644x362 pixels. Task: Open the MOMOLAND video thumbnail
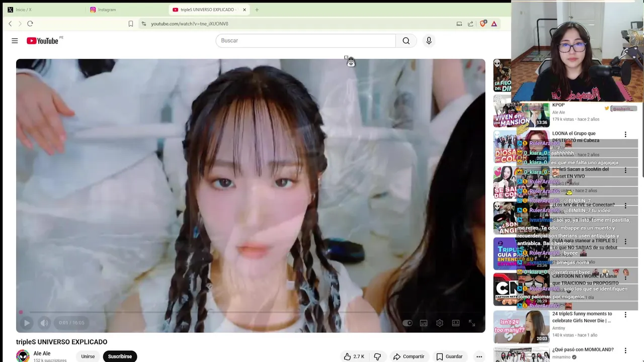tap(521, 354)
